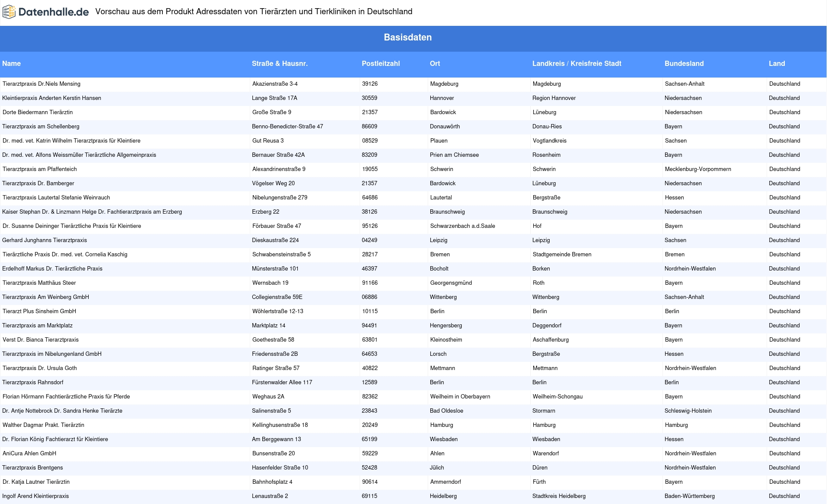The image size is (827, 504).
Task: Click the Datenhalle.de logo
Action: (46, 12)
